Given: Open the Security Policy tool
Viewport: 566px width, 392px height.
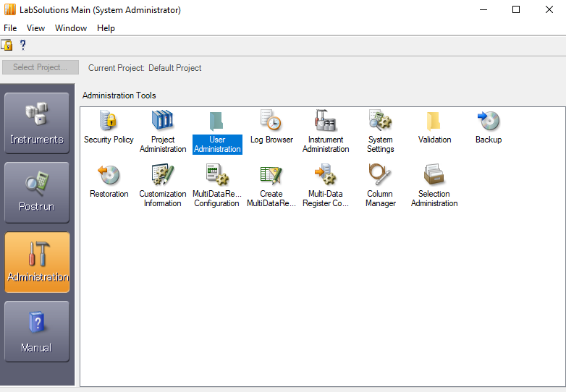Looking at the screenshot, I should tap(109, 127).
